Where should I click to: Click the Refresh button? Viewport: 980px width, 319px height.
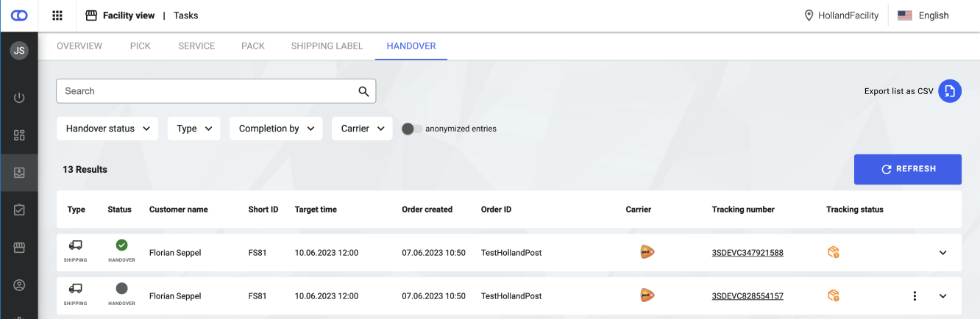tap(907, 169)
